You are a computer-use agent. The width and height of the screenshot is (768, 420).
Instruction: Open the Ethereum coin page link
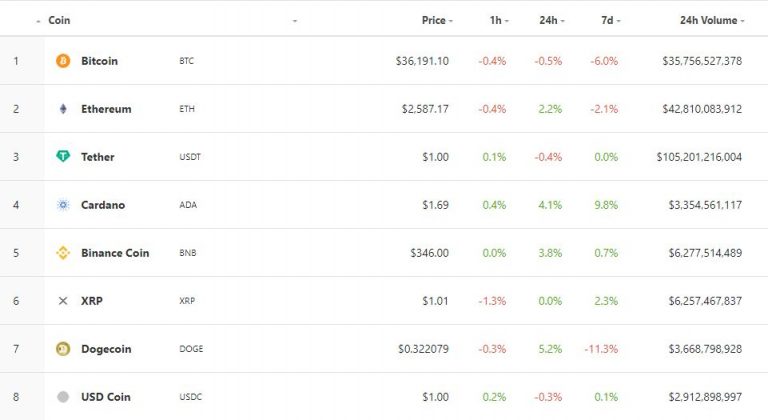pyautogui.click(x=106, y=109)
